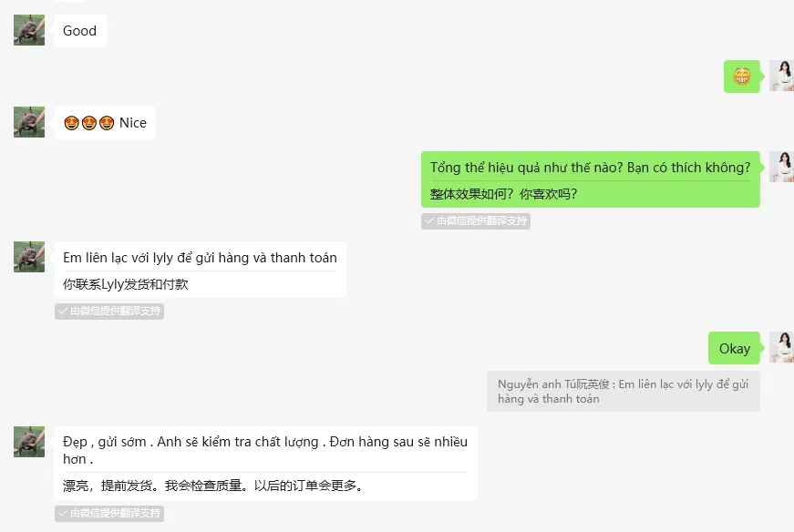Click the woman avatar beside the "Tổng thể hiệu quả" message
This screenshot has height=532, width=794.
click(x=782, y=167)
